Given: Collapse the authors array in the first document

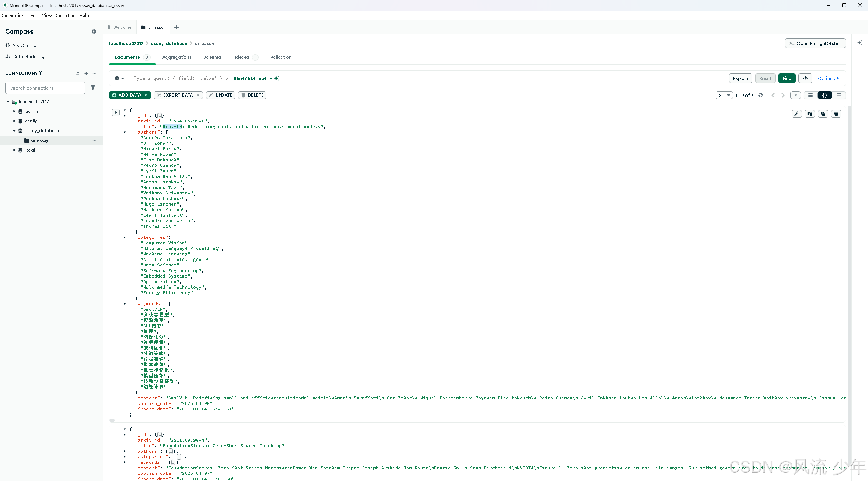Looking at the screenshot, I should [x=125, y=132].
